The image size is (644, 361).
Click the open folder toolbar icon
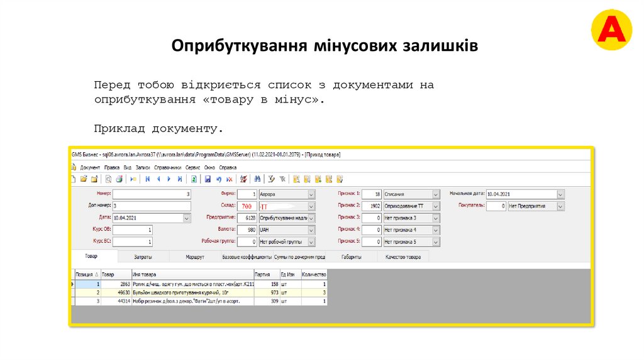pos(84,179)
